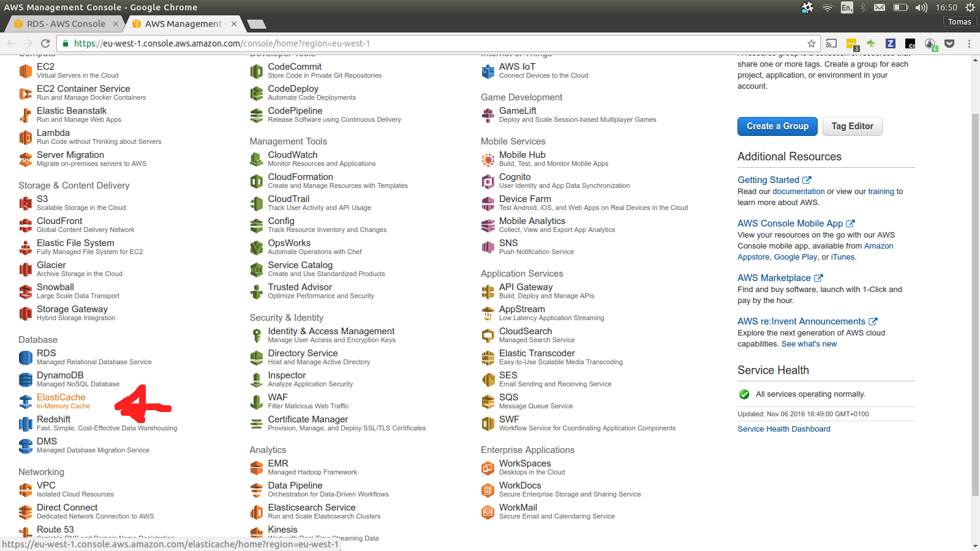The height and width of the screenshot is (551, 980).
Task: Click the Elastic Transcoder link
Action: (537, 353)
